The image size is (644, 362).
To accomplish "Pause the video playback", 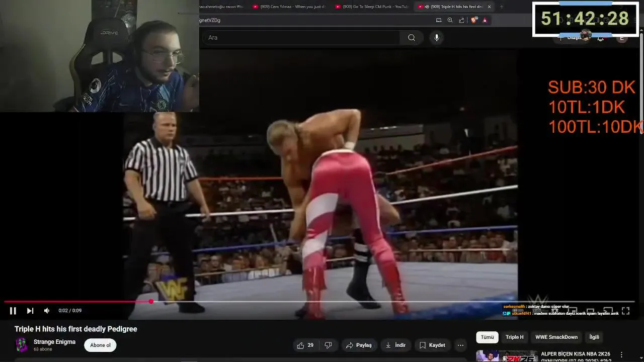I will 13,311.
